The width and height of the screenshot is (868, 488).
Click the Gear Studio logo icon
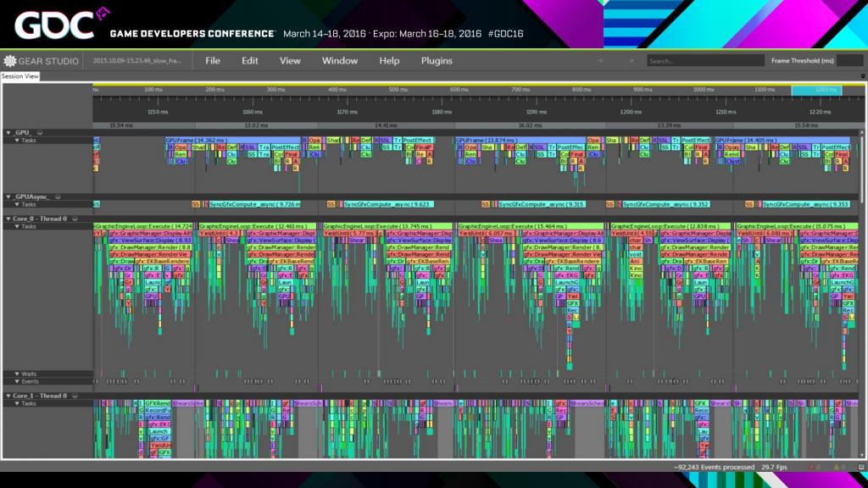click(x=11, y=61)
